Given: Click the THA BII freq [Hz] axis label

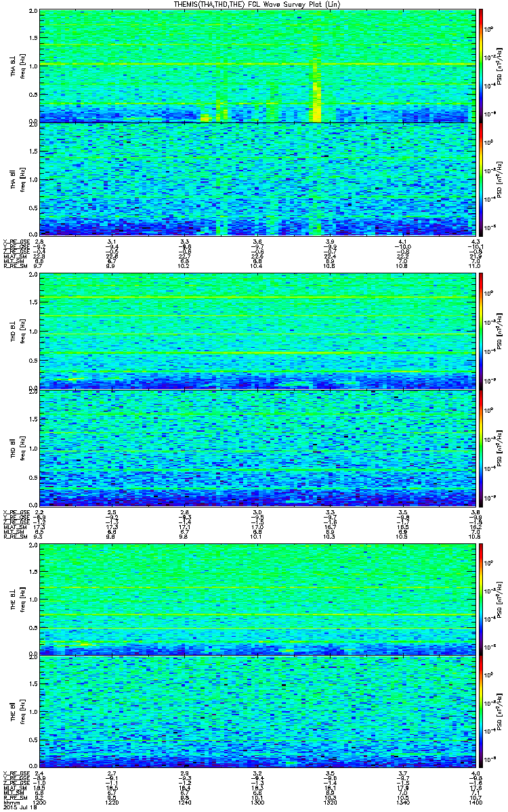Looking at the screenshot, I should [x=22, y=179].
